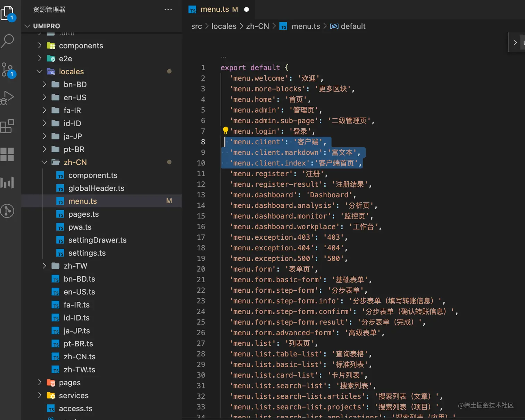This screenshot has width=525, height=420.
Task: Click src in the breadcrumb
Action: click(x=197, y=26)
